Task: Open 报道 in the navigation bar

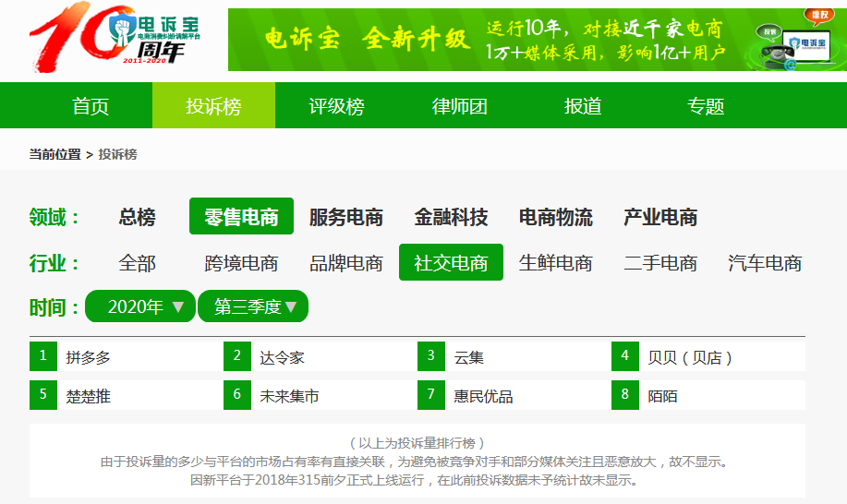Action: 583,106
